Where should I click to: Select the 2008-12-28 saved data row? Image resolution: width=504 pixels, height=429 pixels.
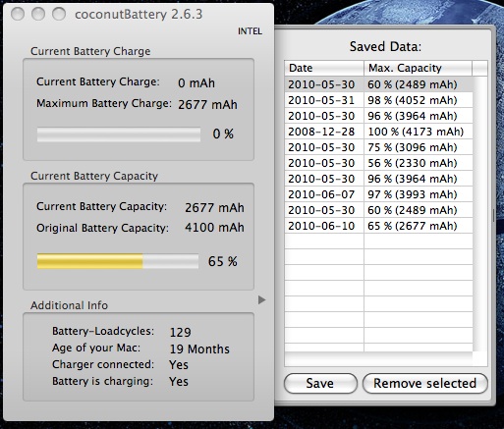(x=378, y=132)
